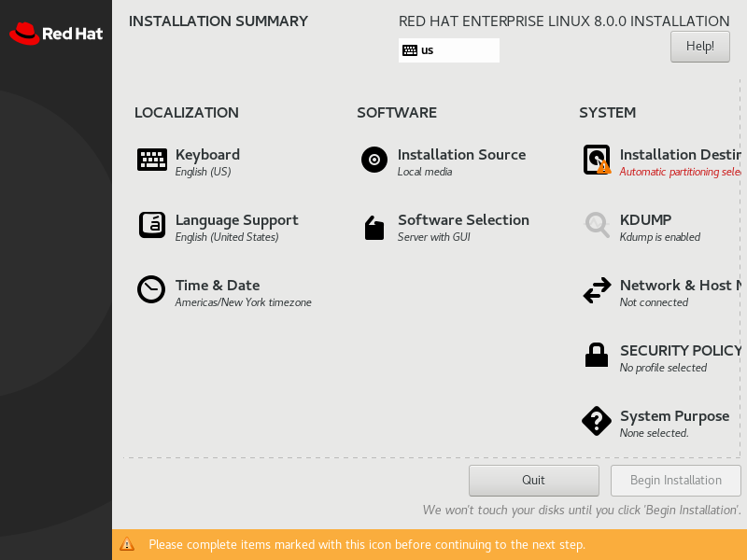
Task: Click the 'English (US)' keyboard status text
Action: click(x=203, y=172)
